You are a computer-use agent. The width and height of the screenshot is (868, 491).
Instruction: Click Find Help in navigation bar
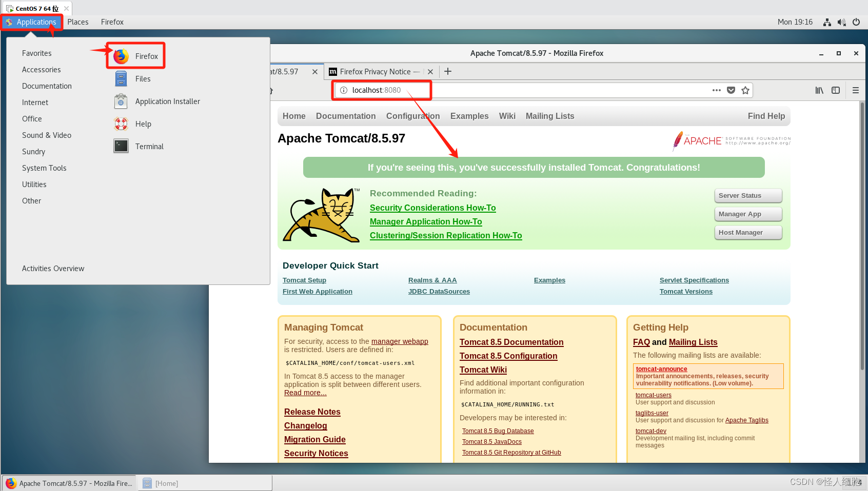[x=766, y=116]
